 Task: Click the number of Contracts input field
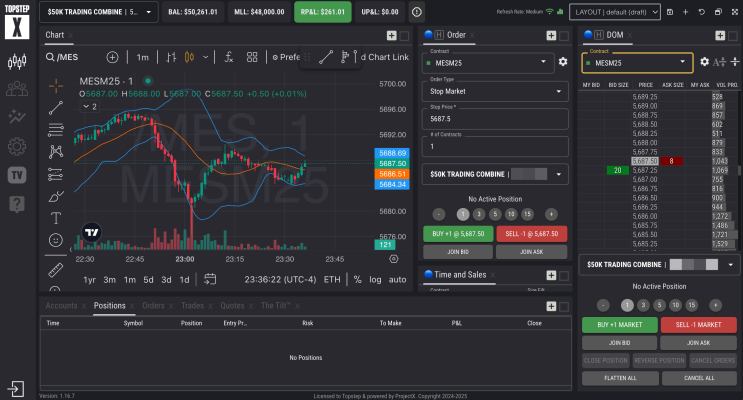[495, 146]
